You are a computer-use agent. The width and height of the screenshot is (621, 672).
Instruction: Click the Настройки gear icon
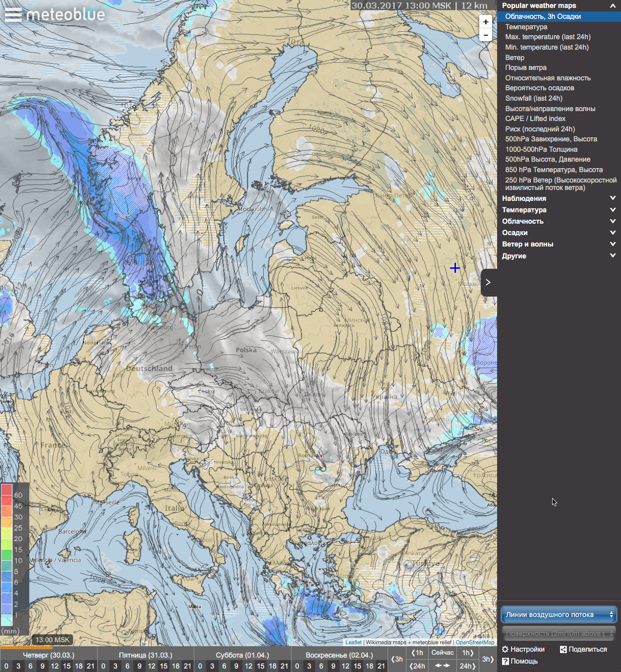pos(506,649)
